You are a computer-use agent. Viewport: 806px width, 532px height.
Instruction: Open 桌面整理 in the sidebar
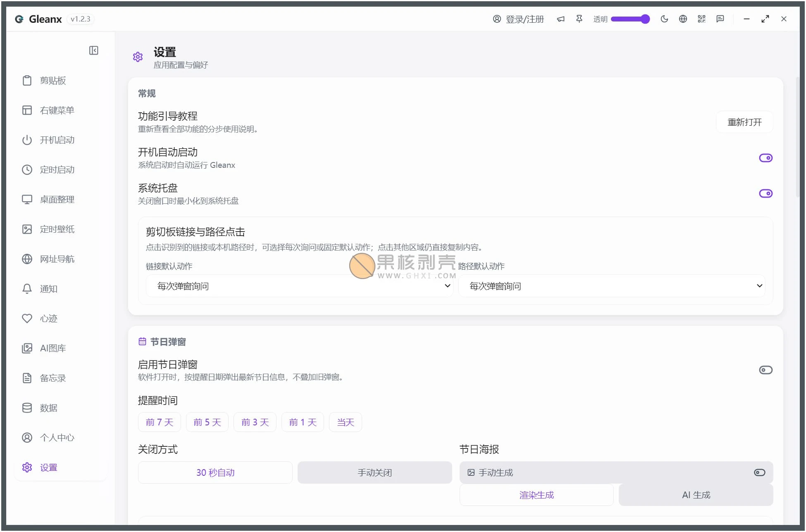(x=61, y=200)
